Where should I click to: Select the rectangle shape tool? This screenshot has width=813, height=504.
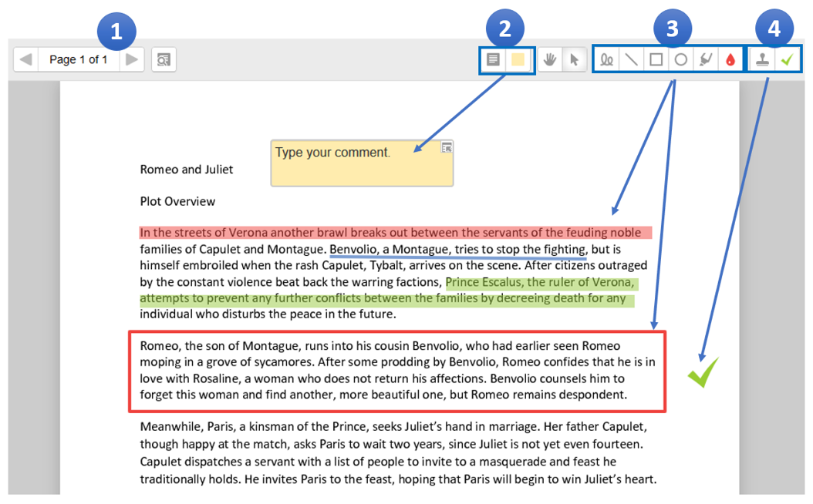(x=656, y=59)
